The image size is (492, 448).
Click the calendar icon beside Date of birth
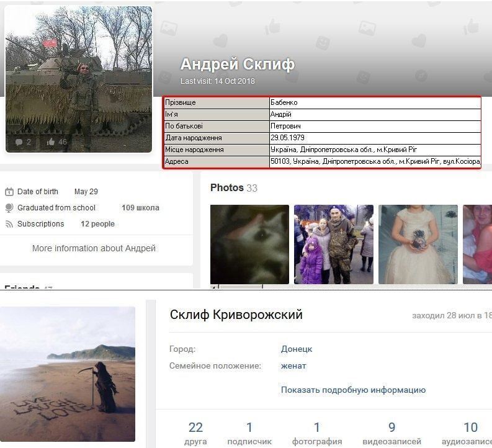(9, 192)
